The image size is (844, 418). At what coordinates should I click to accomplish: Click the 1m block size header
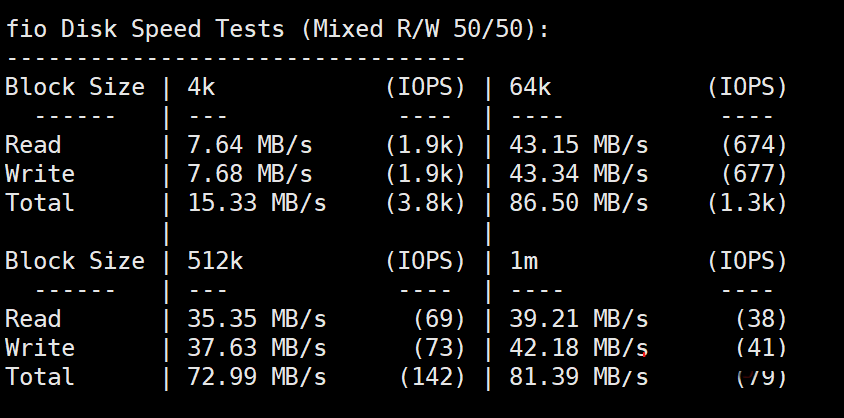click(x=523, y=261)
